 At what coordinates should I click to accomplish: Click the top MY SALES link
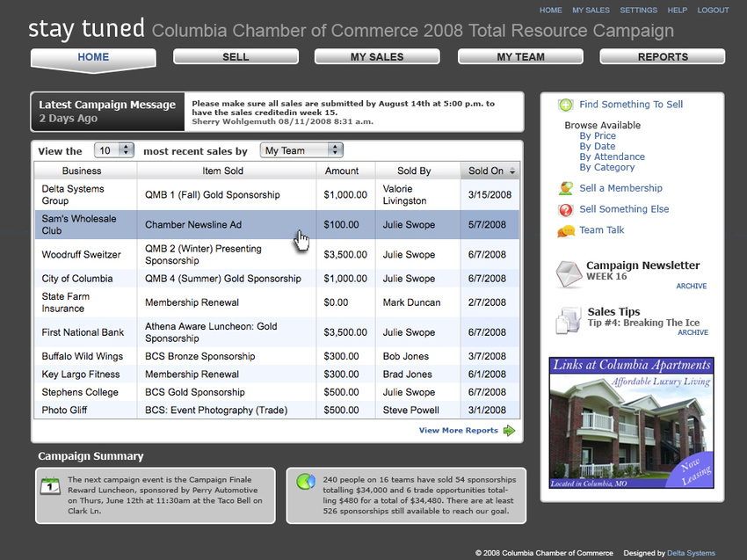[x=591, y=10]
